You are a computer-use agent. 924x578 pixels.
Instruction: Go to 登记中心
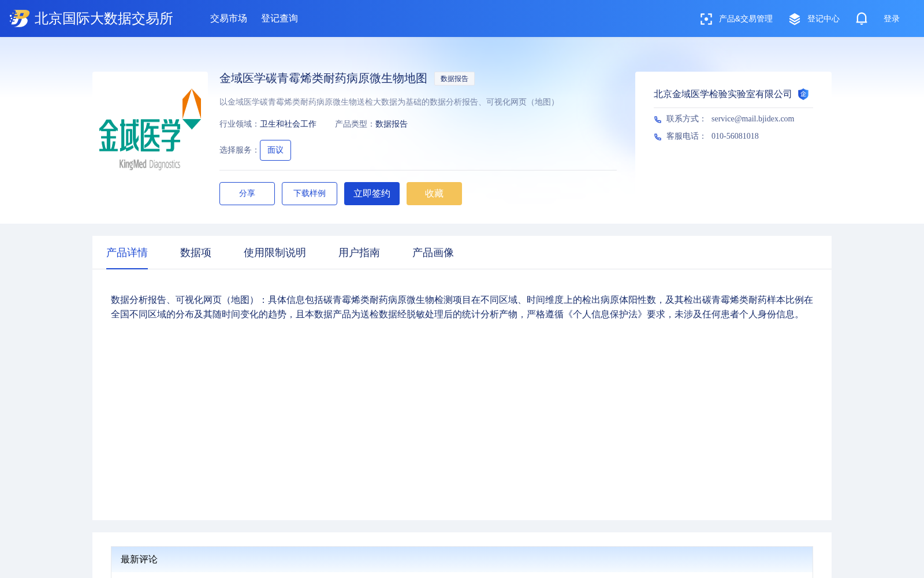click(824, 19)
